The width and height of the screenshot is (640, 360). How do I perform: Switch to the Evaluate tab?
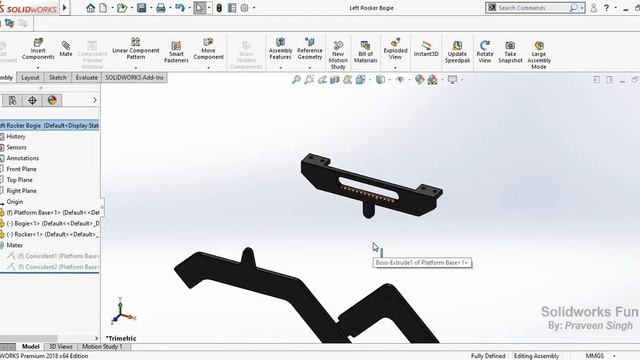[x=87, y=78]
